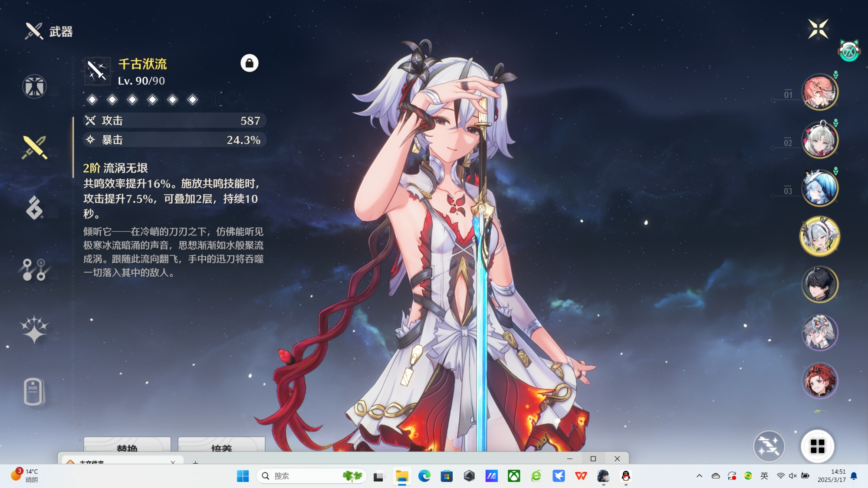Click the weapon name 千古洑流
The width and height of the screenshot is (868, 488).
click(x=142, y=64)
